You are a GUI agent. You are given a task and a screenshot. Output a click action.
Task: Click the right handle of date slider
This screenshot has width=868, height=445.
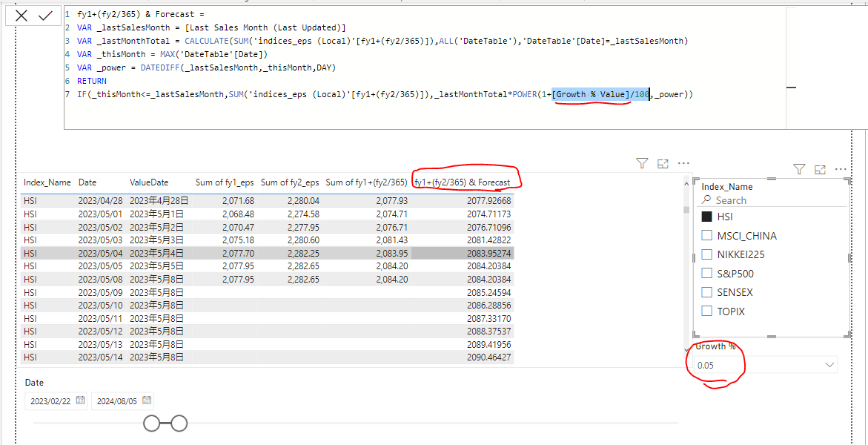pyautogui.click(x=179, y=423)
